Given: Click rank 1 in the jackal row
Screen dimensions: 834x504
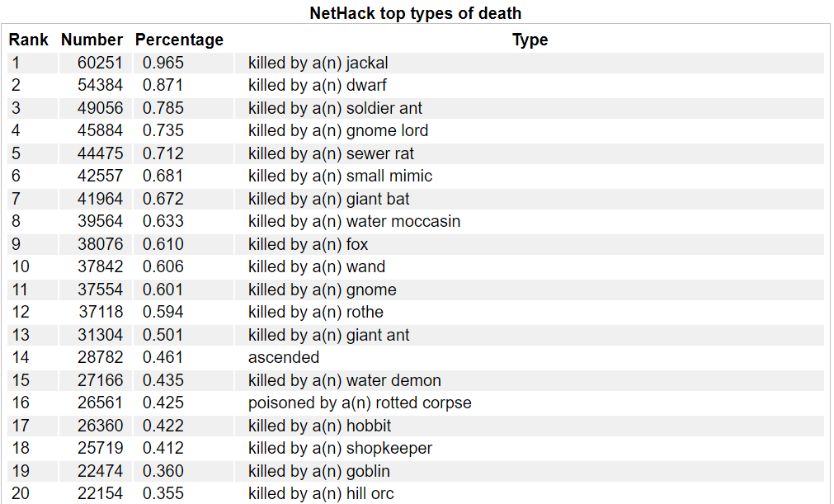Looking at the screenshot, I should [16, 63].
